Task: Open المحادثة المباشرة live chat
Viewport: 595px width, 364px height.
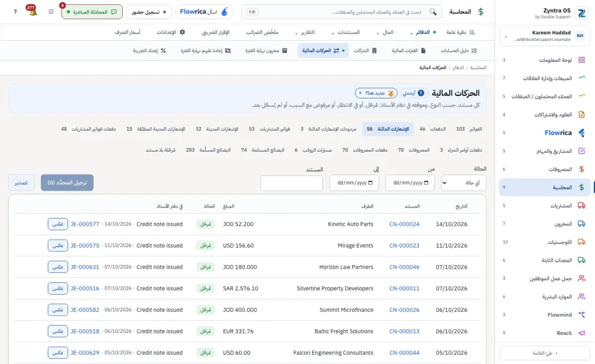Action: [92, 12]
